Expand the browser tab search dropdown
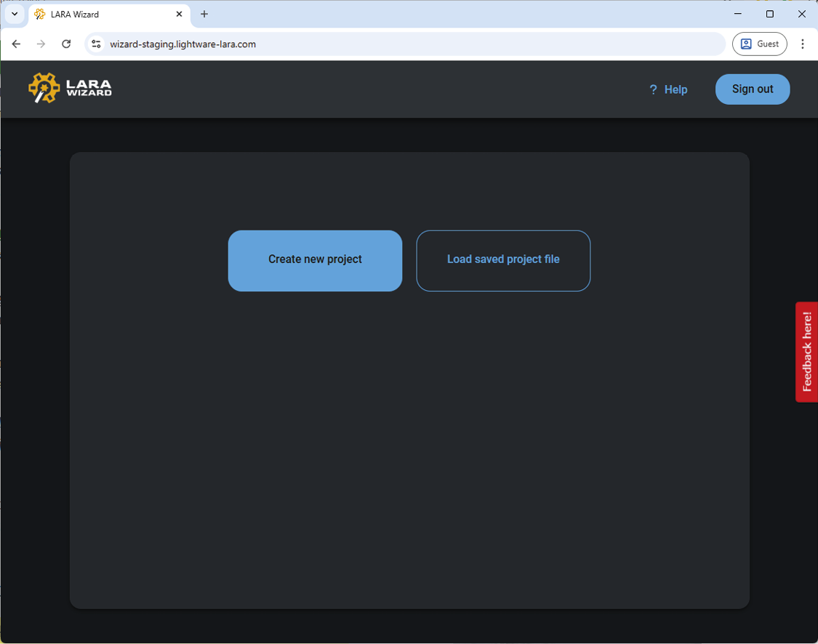Viewport: 818px width, 644px height. pos(15,14)
